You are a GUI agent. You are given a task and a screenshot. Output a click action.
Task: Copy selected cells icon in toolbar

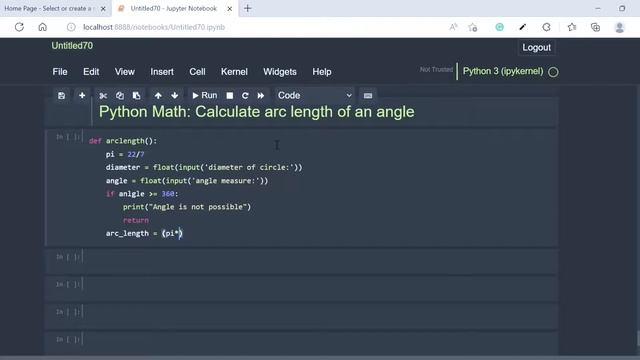point(120,96)
